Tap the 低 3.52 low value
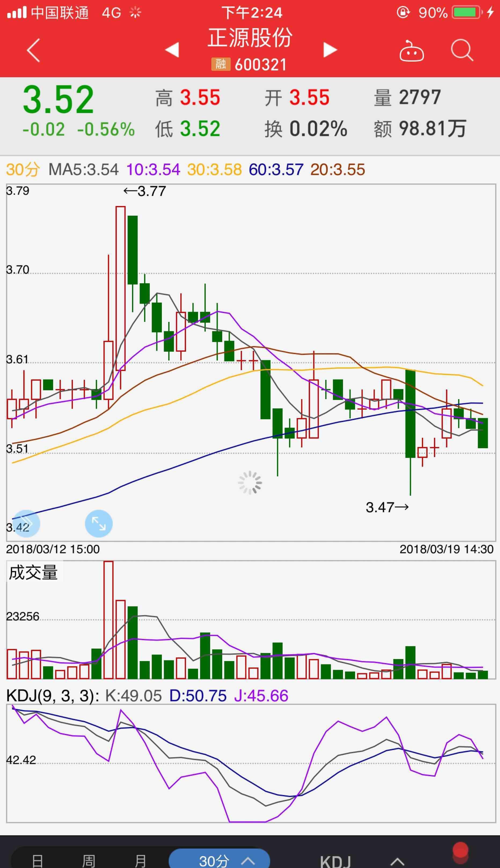The image size is (500, 868). 188,129
